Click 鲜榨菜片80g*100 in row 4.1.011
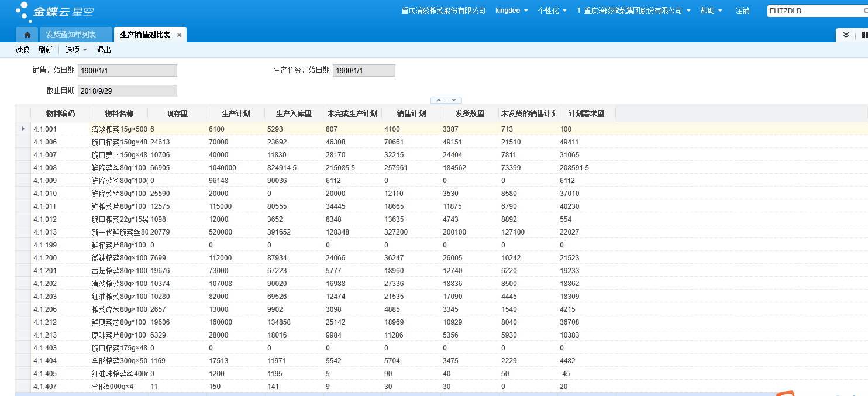 coord(119,206)
